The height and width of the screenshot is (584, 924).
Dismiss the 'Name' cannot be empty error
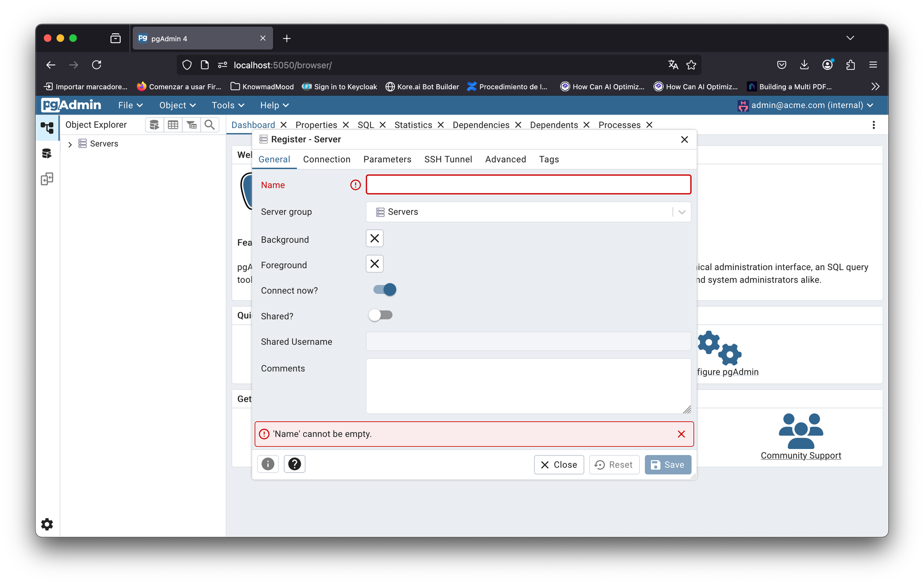pos(681,434)
